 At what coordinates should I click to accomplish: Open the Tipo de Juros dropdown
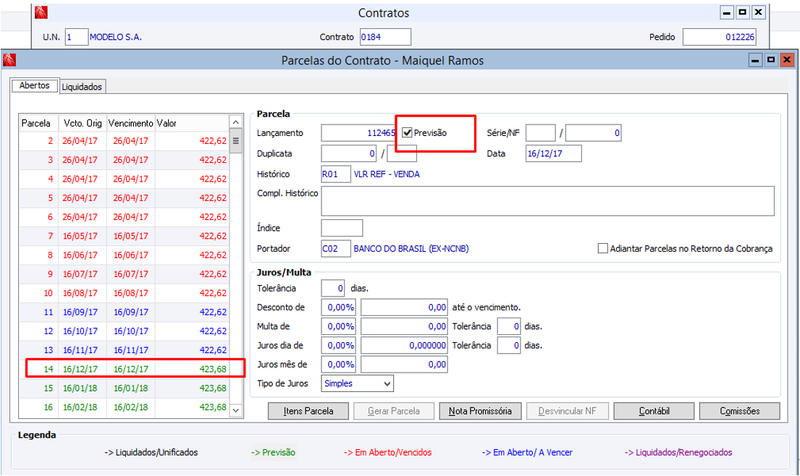(x=387, y=384)
